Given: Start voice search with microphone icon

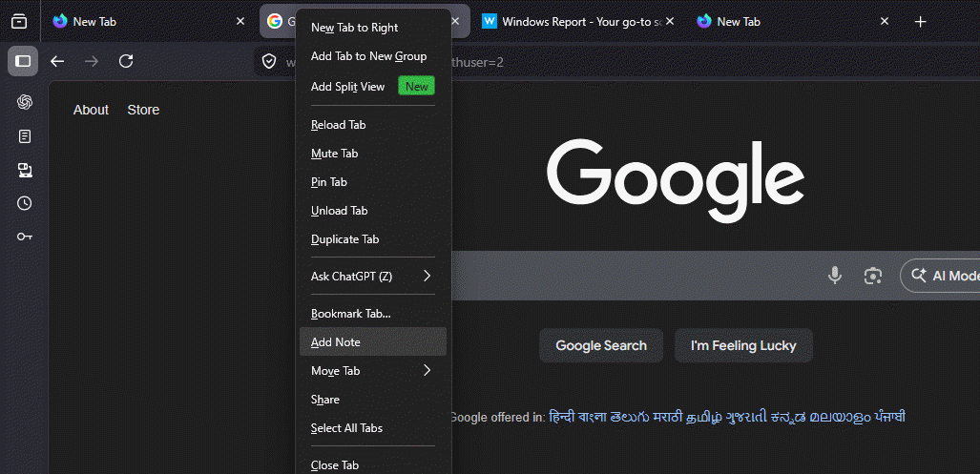Looking at the screenshot, I should pyautogui.click(x=835, y=276).
